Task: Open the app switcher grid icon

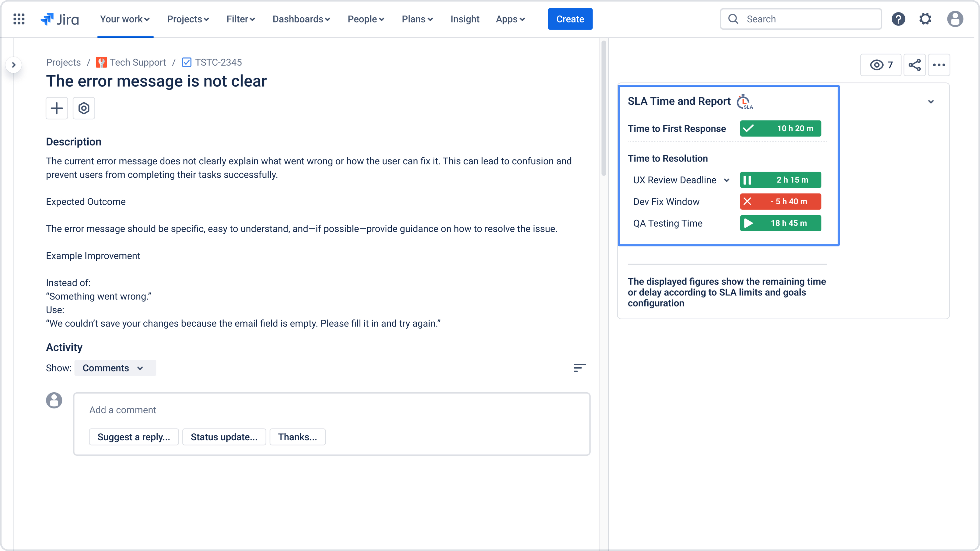Action: coord(19,19)
